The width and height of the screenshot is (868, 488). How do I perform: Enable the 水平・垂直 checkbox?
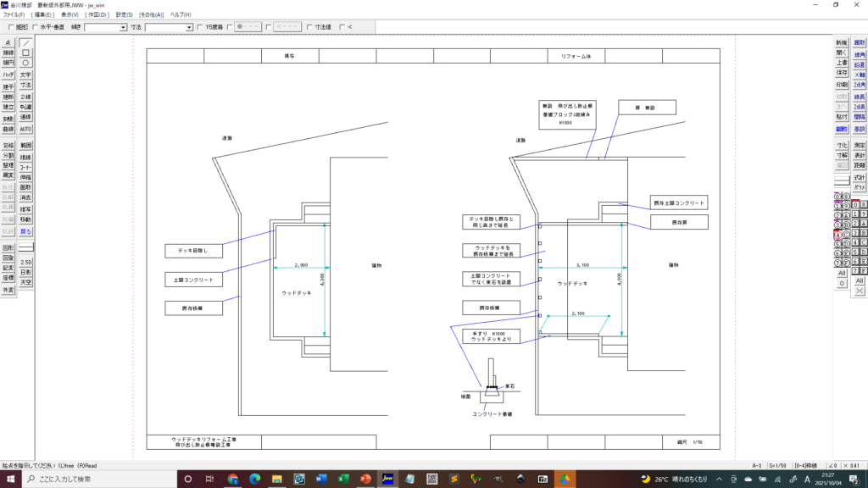(x=35, y=27)
